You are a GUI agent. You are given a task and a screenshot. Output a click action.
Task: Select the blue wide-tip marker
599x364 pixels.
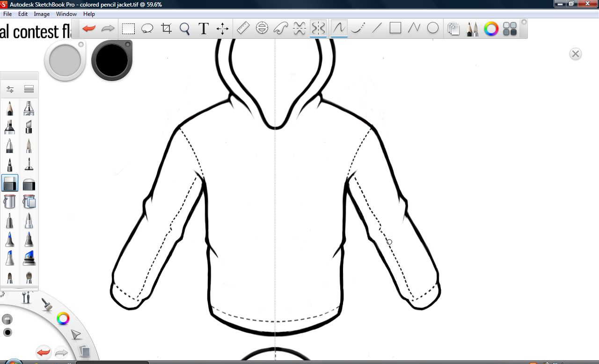pos(29,258)
